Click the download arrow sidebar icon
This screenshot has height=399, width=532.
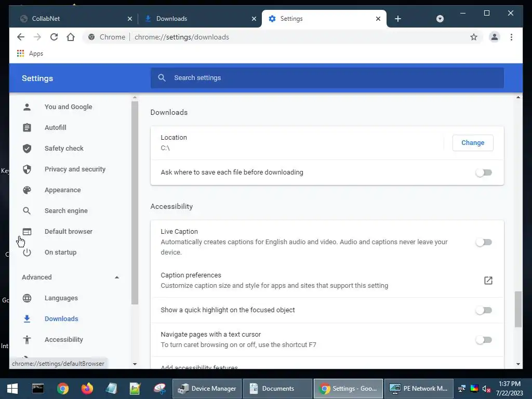click(x=27, y=318)
